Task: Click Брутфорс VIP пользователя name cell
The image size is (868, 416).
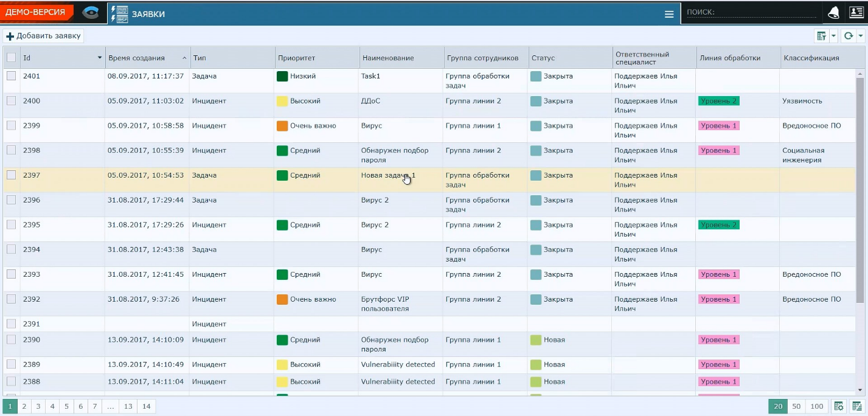Action: 401,304
